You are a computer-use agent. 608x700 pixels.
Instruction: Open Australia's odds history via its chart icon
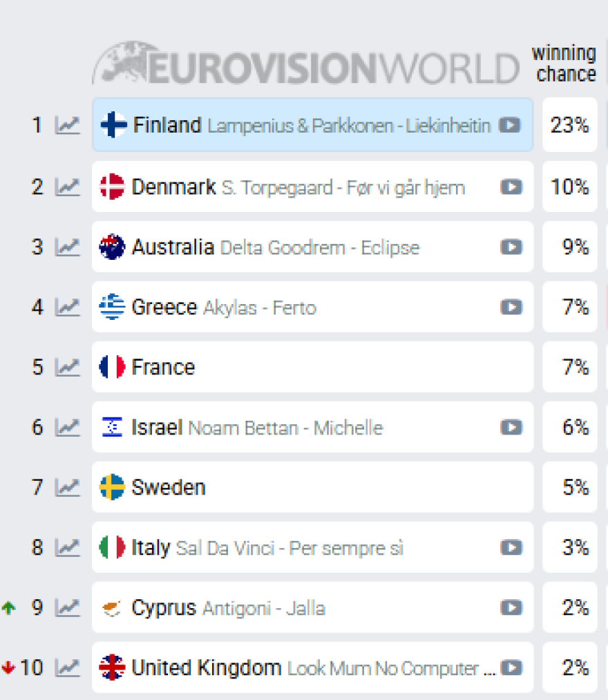point(67,247)
